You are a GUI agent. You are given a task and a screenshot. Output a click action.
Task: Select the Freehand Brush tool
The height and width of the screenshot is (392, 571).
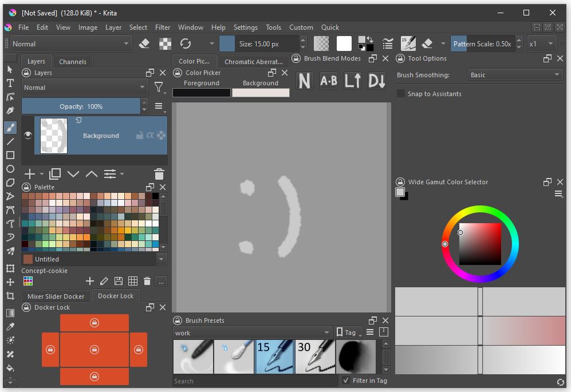(10, 127)
